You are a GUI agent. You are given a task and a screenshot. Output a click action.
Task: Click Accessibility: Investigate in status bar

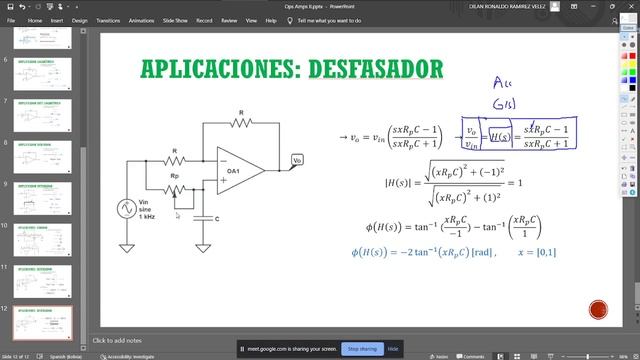[x=127, y=357]
